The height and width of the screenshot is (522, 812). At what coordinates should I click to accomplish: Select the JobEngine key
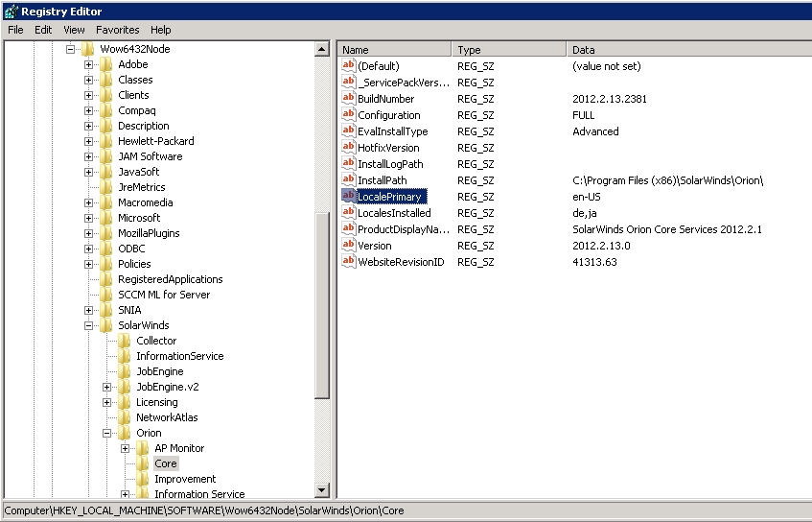tap(159, 371)
